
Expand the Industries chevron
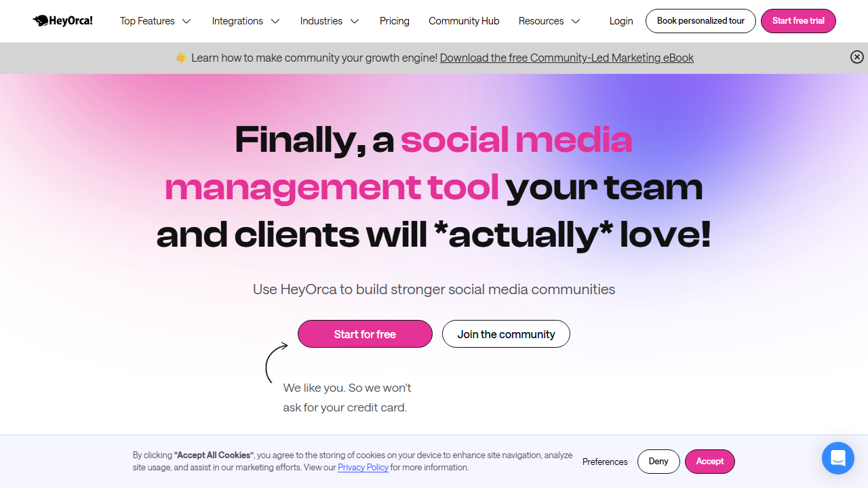point(355,21)
